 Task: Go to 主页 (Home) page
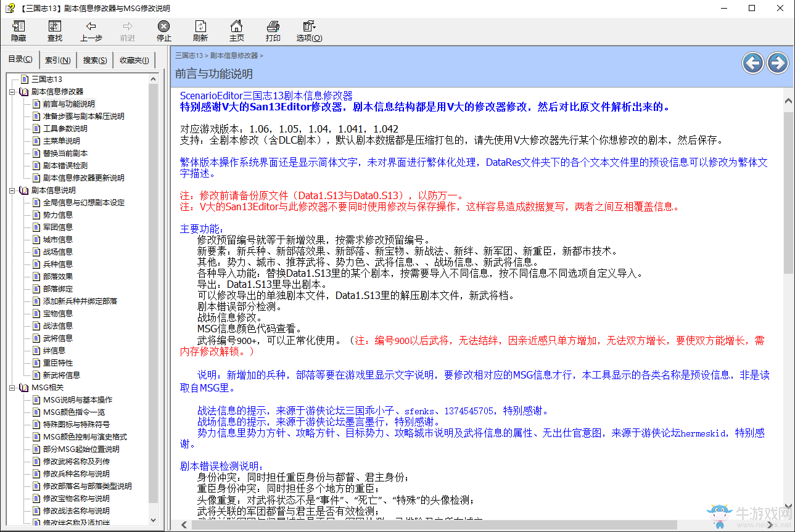click(237, 31)
